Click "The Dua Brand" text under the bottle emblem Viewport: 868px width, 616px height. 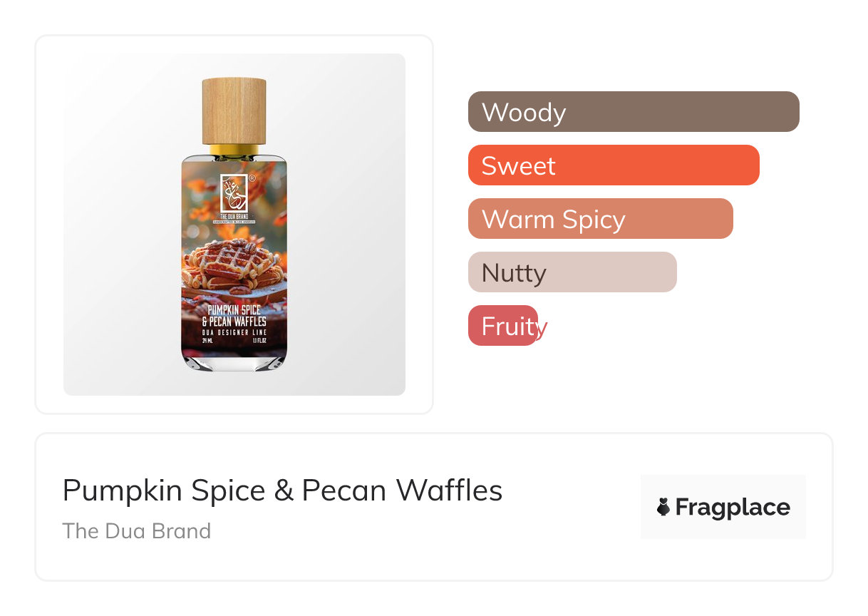pyautogui.click(x=234, y=215)
